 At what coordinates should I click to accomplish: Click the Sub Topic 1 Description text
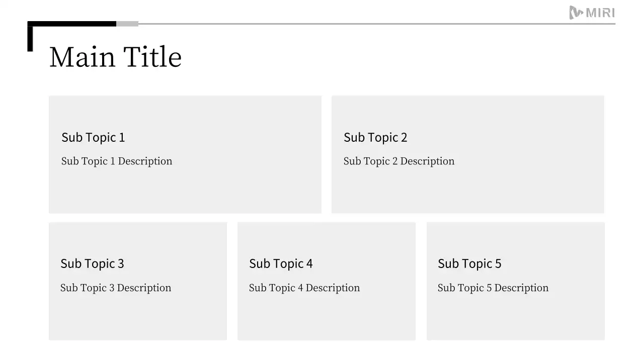(117, 161)
